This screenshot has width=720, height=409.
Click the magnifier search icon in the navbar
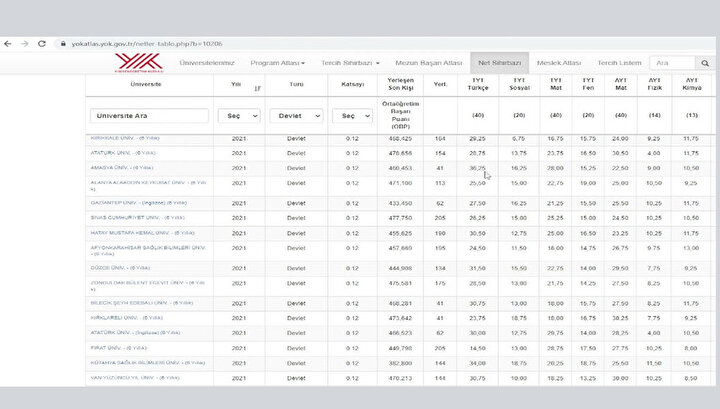tap(705, 63)
